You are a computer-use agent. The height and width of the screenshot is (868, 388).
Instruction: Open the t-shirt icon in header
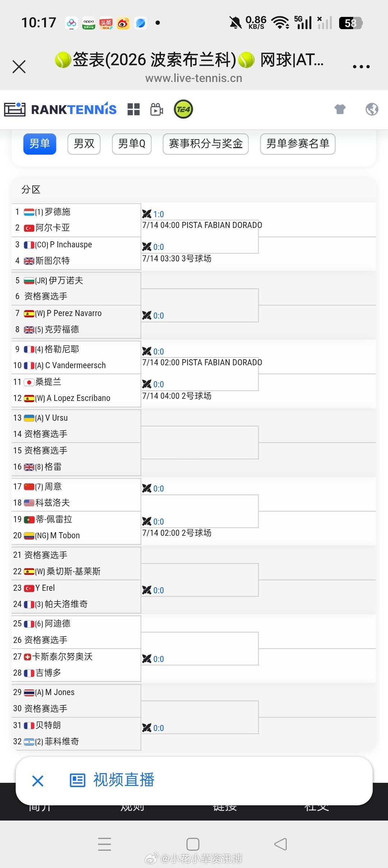coord(340,109)
